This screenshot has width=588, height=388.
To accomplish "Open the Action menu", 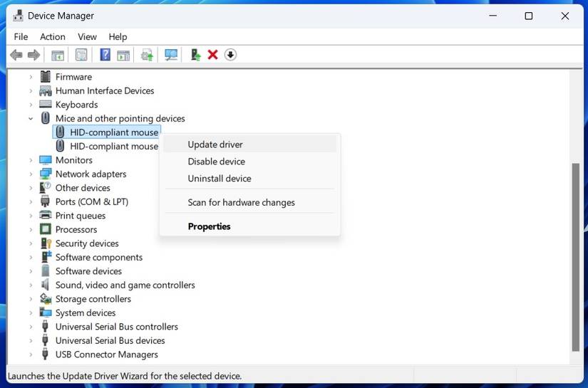I will pos(53,37).
